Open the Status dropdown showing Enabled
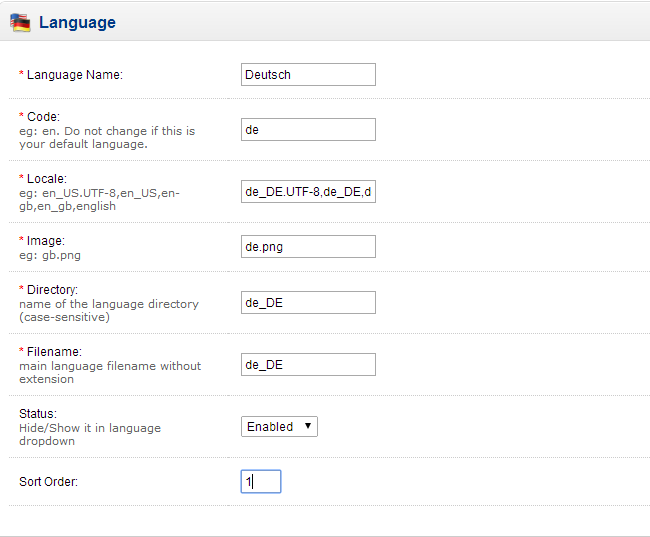Screen dimensions: 650x537 coord(279,426)
